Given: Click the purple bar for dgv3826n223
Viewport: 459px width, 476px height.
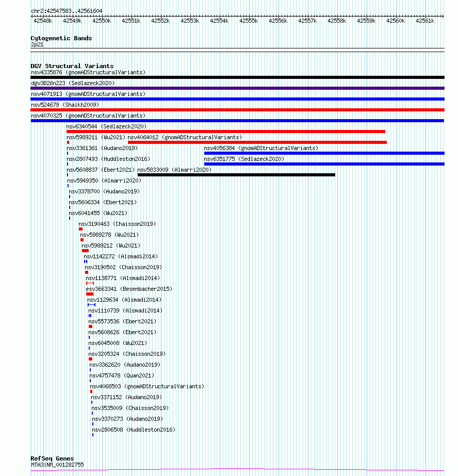Looking at the screenshot, I should pos(237,88).
